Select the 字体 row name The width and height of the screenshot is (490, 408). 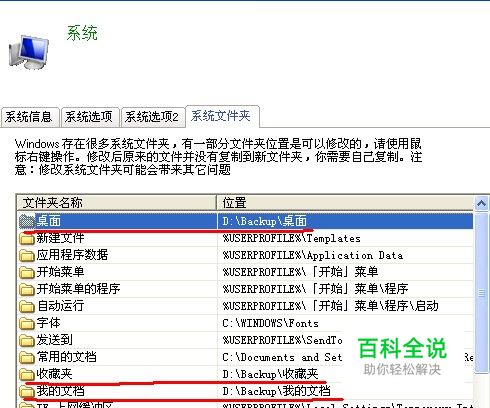[x=49, y=323]
